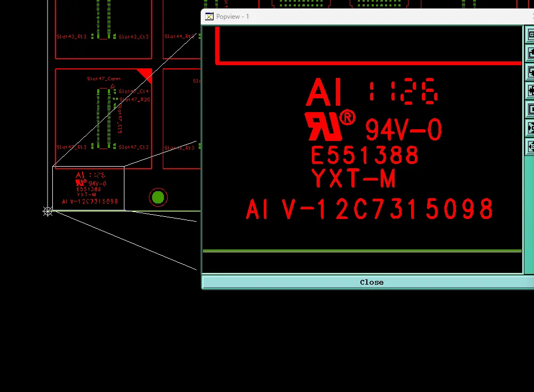
Task: Click the Popview - 1 title text
Action: coord(232,17)
